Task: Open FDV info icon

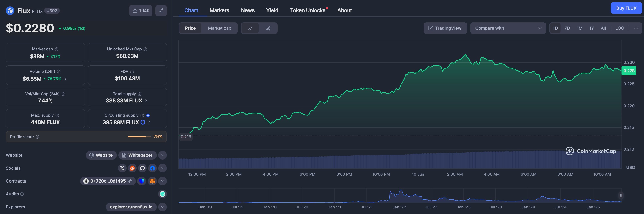Action: click(132, 72)
